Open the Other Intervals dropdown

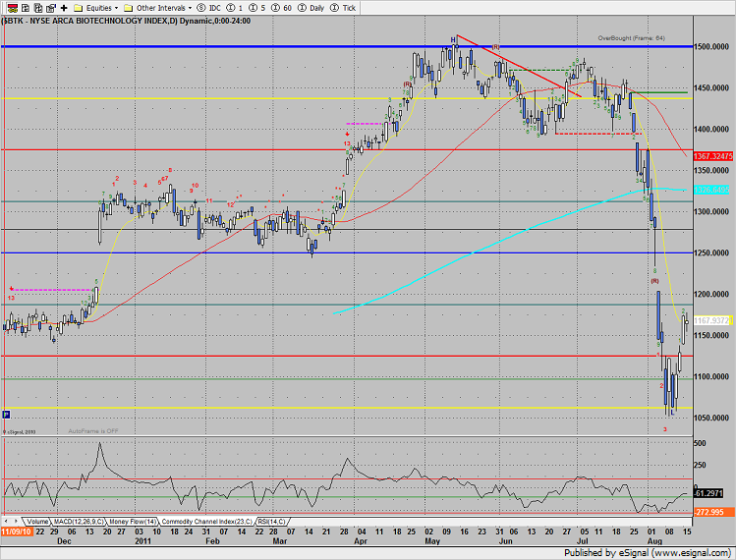pos(190,8)
